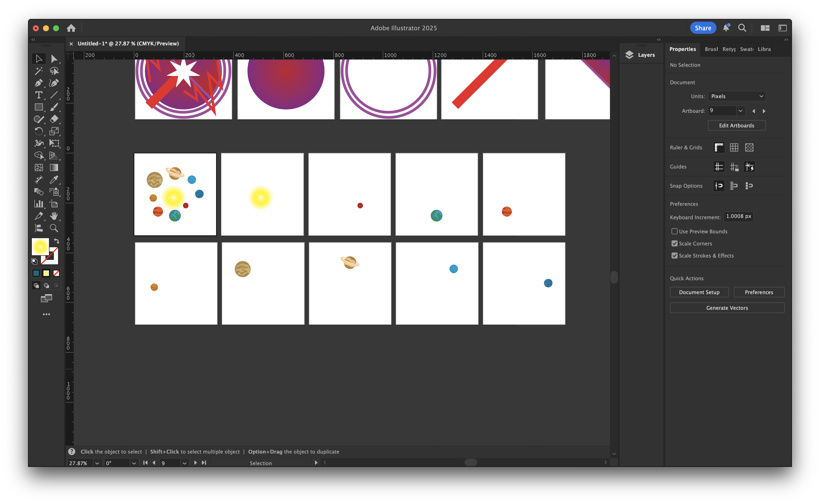Switch to the Libraries tab
Image resolution: width=820 pixels, height=504 pixels.
[x=764, y=49]
